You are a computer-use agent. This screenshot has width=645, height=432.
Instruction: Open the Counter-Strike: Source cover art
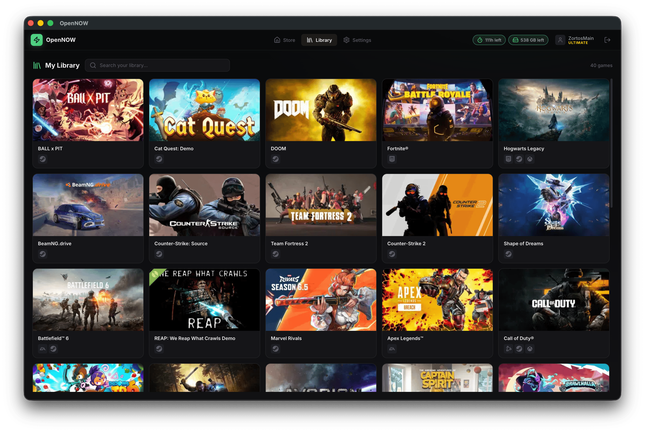click(204, 205)
